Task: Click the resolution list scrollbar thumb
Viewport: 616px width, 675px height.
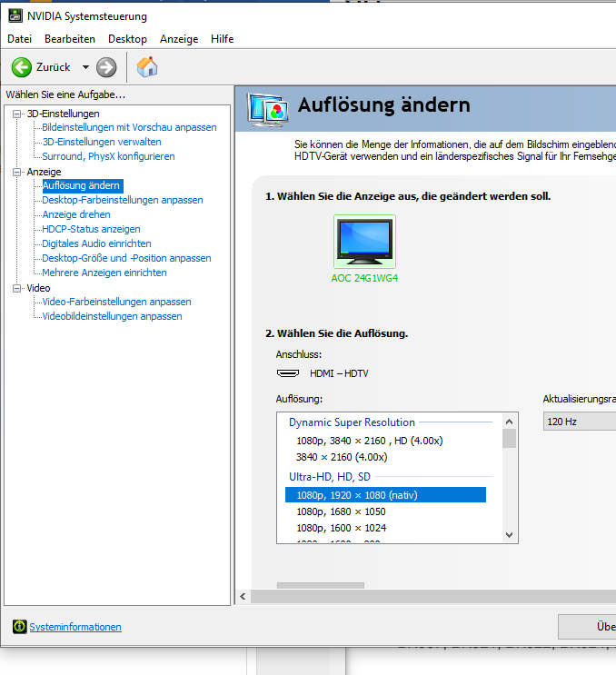Action: click(509, 439)
